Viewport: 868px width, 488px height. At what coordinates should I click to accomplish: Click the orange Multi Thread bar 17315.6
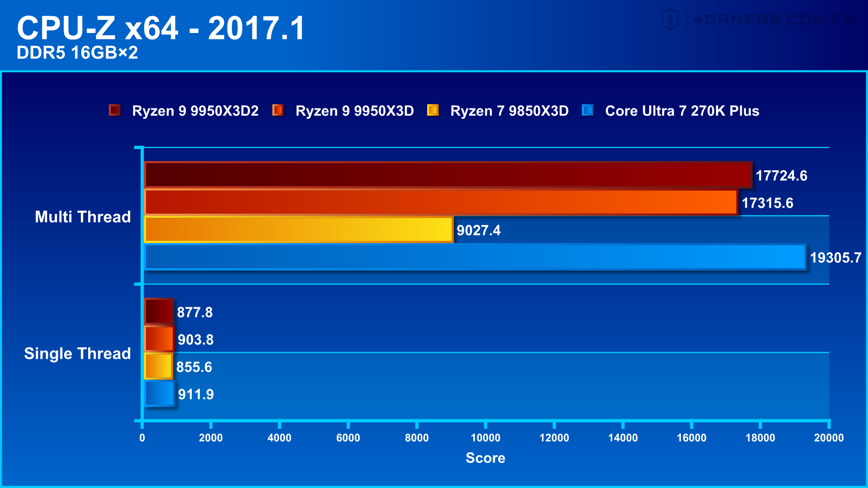point(441,202)
